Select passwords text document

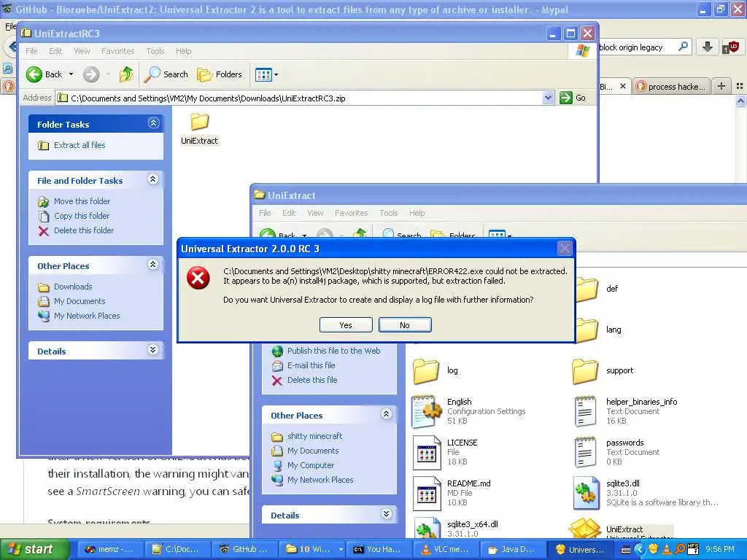617,452
